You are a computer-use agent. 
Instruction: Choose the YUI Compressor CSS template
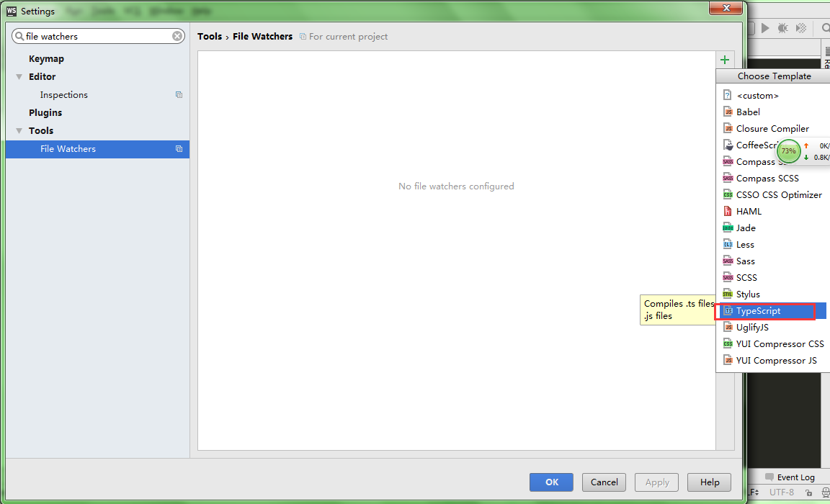[773, 343]
